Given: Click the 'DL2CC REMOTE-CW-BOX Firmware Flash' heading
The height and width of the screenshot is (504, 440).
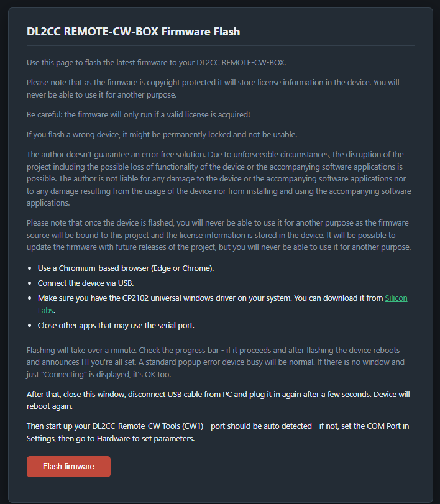Looking at the screenshot, I should click(x=134, y=32).
